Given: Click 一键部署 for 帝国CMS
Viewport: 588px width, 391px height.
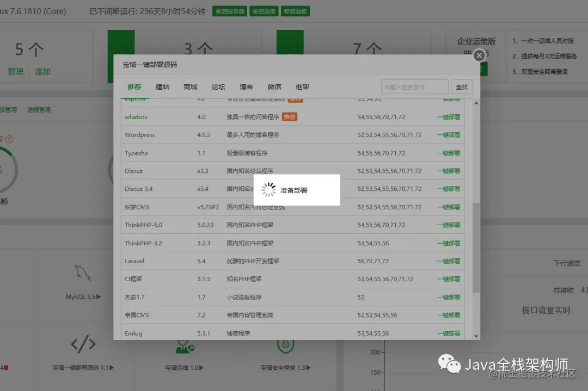Looking at the screenshot, I should tap(449, 315).
